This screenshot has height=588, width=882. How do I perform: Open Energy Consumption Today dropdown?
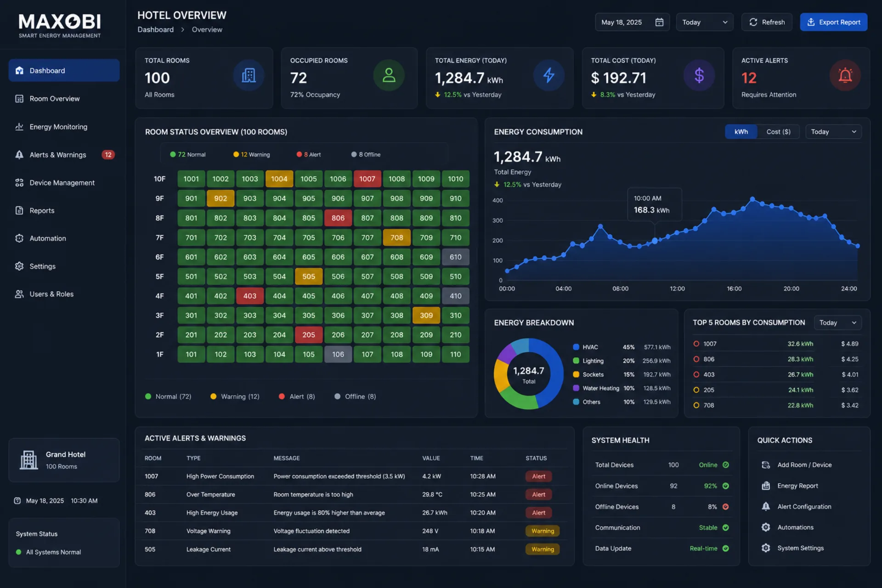(833, 132)
